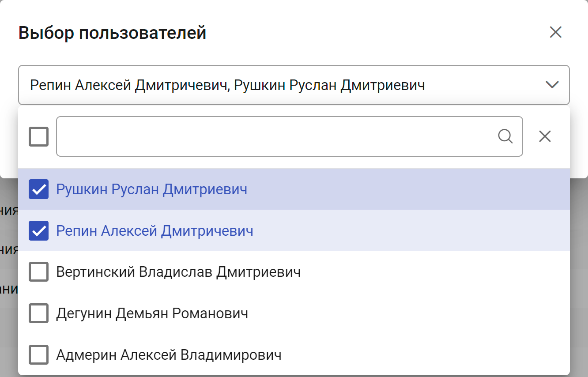This screenshot has width=588, height=377.
Task: Uncheck Репин Алексей Дмитричевич checkbox
Action: [38, 231]
